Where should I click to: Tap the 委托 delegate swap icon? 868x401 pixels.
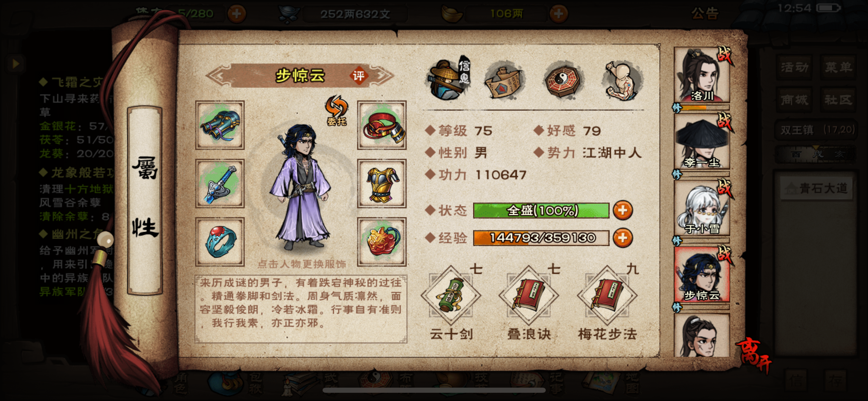pyautogui.click(x=337, y=111)
